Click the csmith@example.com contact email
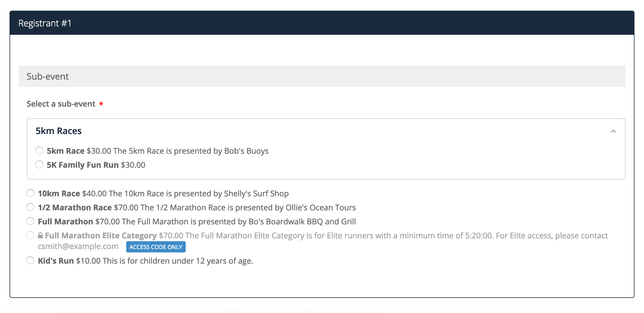 (x=78, y=247)
